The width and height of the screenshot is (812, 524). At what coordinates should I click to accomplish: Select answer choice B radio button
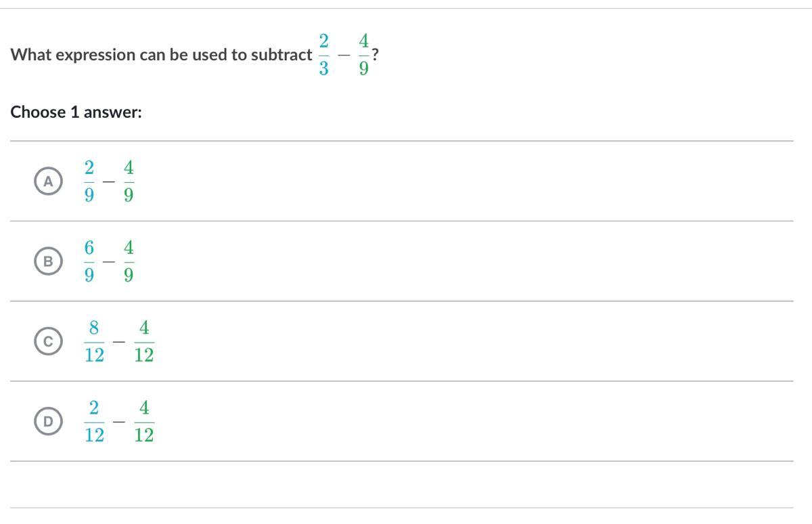tap(47, 261)
